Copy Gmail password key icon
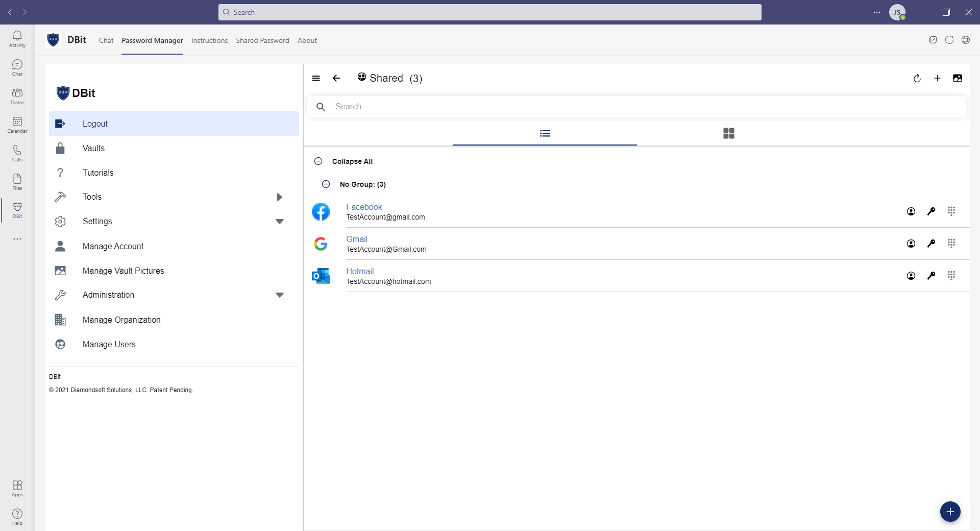The width and height of the screenshot is (980, 531). [931, 244]
